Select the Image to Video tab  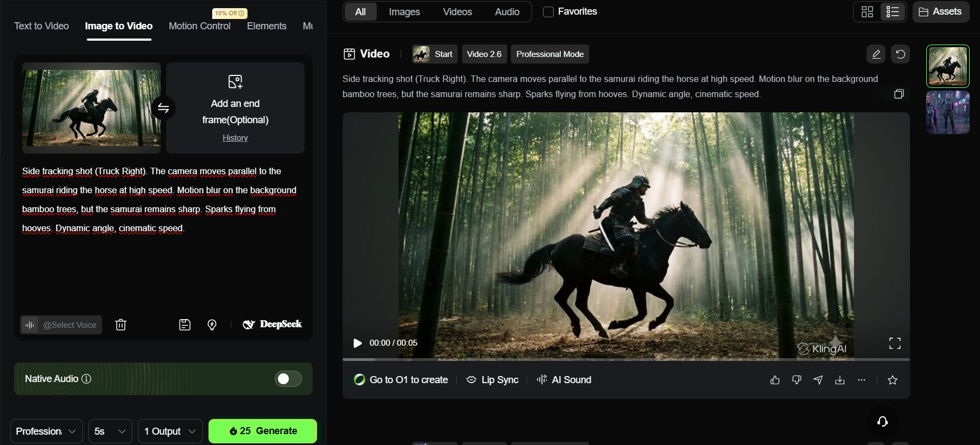(x=118, y=26)
